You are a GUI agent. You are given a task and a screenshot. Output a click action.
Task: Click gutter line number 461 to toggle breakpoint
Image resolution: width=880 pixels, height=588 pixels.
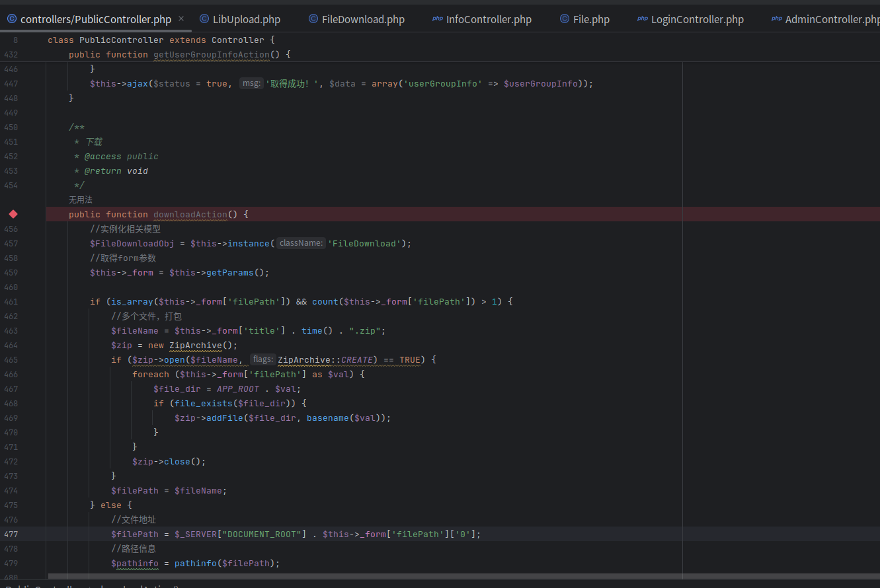coord(11,301)
